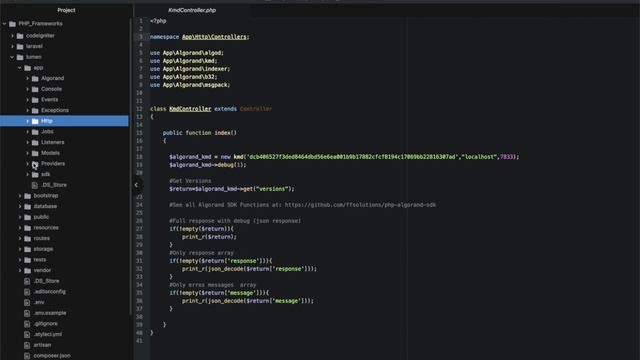This screenshot has height=360, width=640.
Task: Click the database folder icon
Action: (x=27, y=207)
